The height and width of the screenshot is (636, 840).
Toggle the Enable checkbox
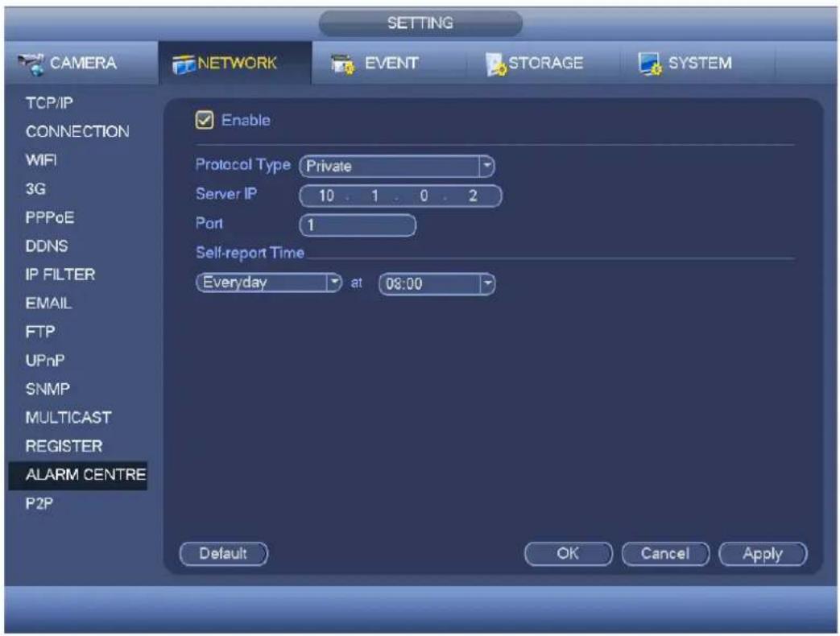click(x=204, y=120)
